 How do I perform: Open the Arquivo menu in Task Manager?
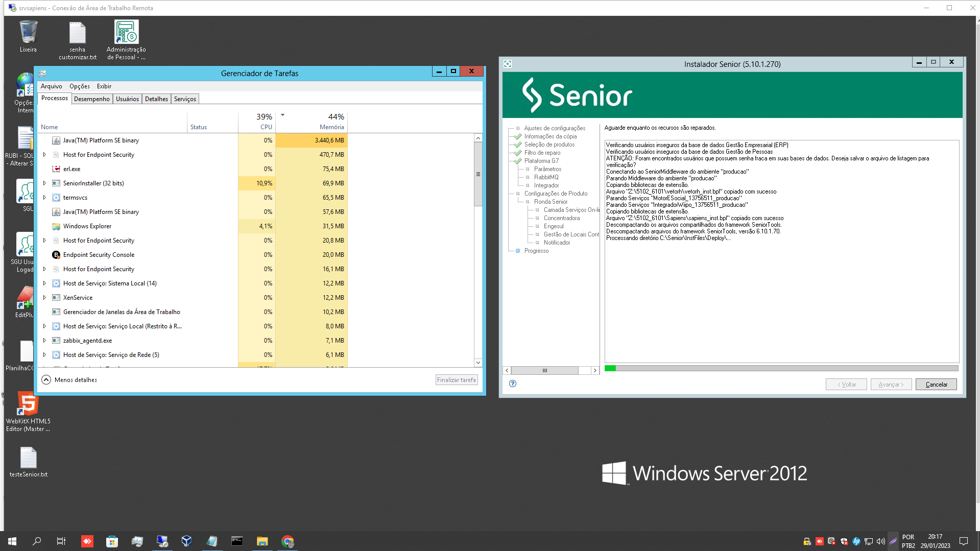coord(51,86)
